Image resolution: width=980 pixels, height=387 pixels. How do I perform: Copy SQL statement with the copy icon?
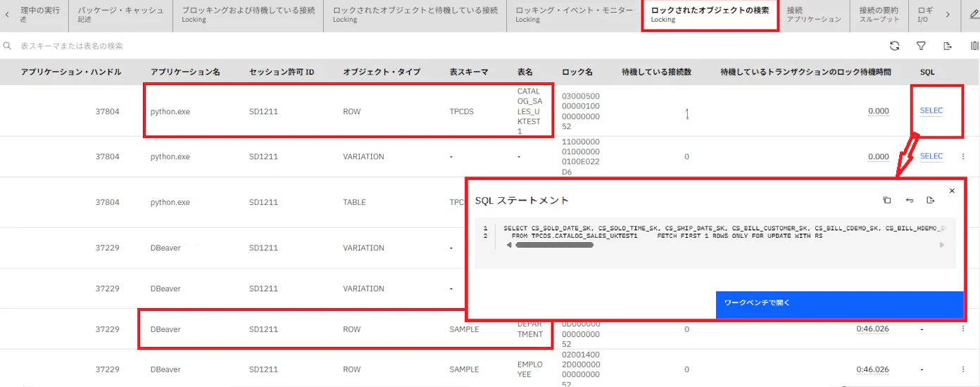tap(887, 201)
